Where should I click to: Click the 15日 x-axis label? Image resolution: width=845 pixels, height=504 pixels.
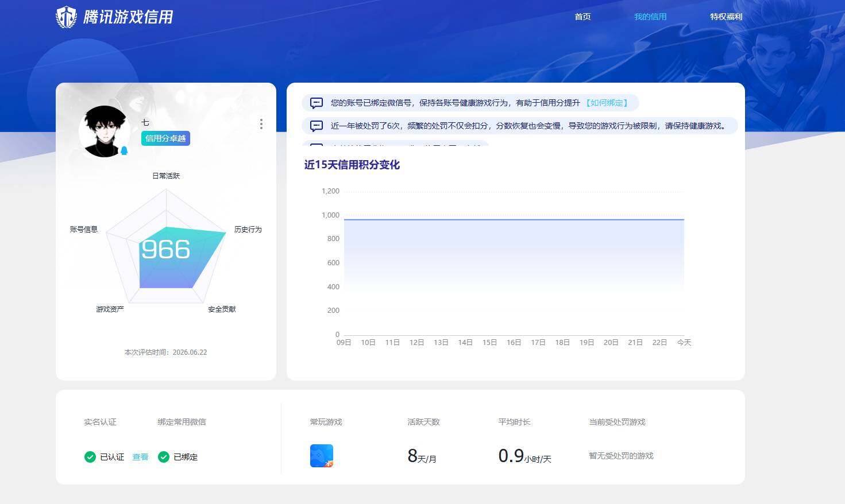[x=489, y=342]
